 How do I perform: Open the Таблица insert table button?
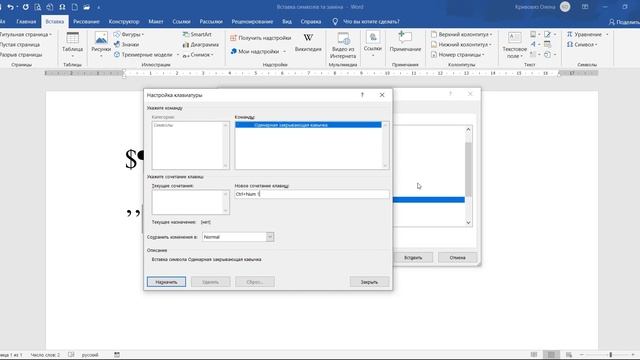coord(72,44)
